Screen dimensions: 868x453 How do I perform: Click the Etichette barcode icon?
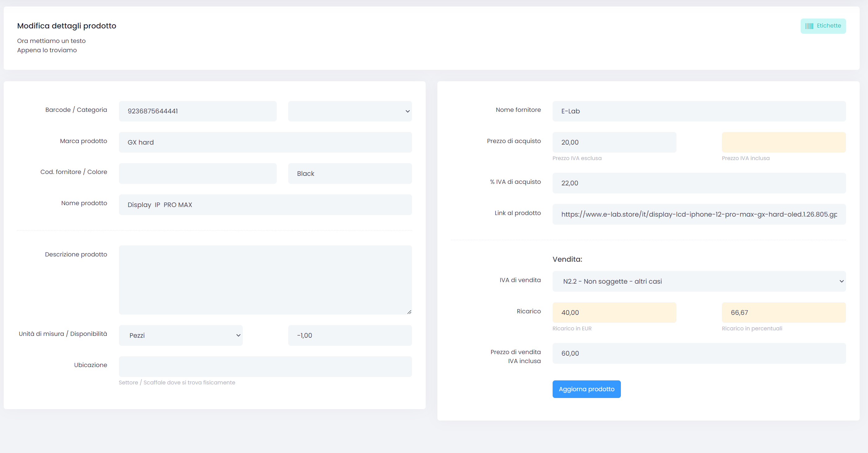tap(809, 26)
